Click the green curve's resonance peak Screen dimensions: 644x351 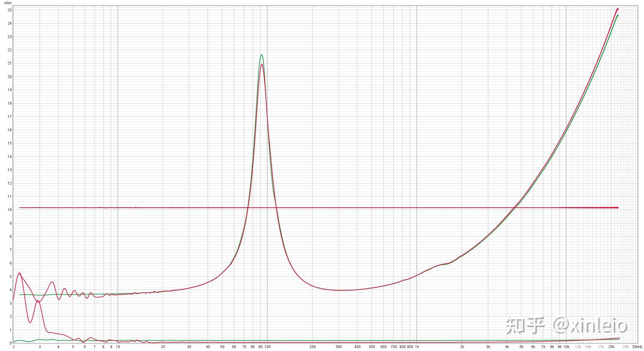[262, 55]
